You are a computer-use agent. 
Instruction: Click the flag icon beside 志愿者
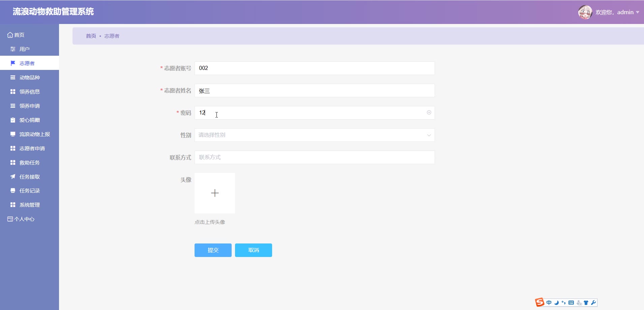click(x=13, y=63)
